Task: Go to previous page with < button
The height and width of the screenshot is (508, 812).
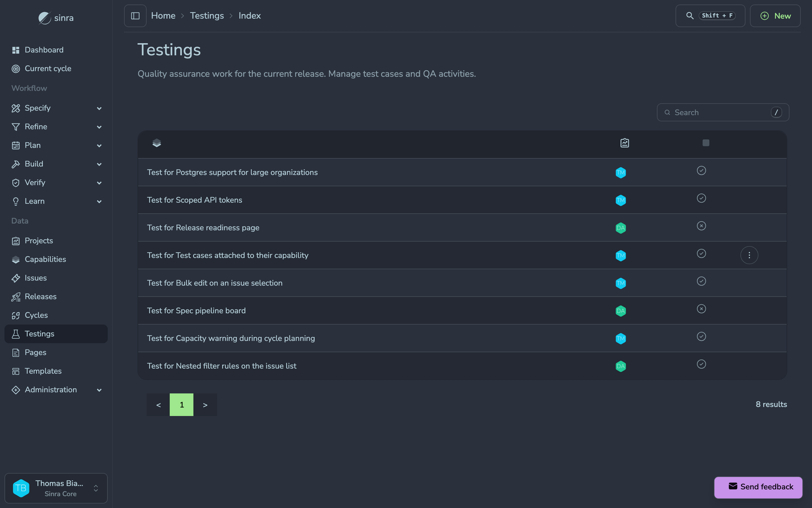Action: [x=158, y=405]
